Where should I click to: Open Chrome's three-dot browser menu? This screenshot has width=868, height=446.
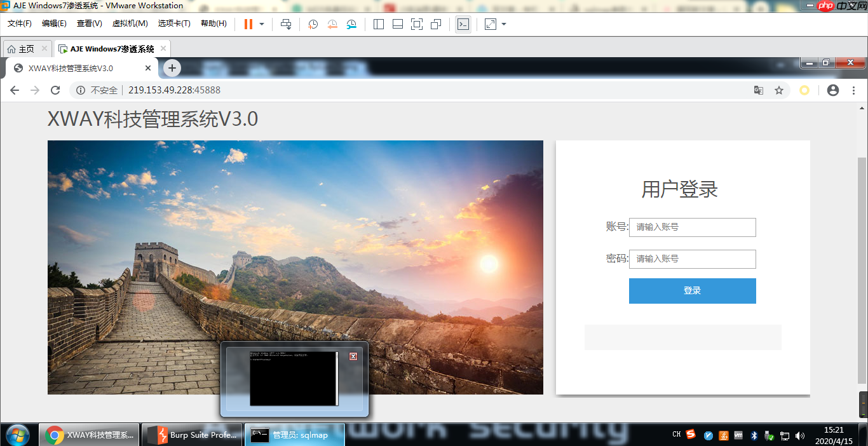pyautogui.click(x=853, y=90)
